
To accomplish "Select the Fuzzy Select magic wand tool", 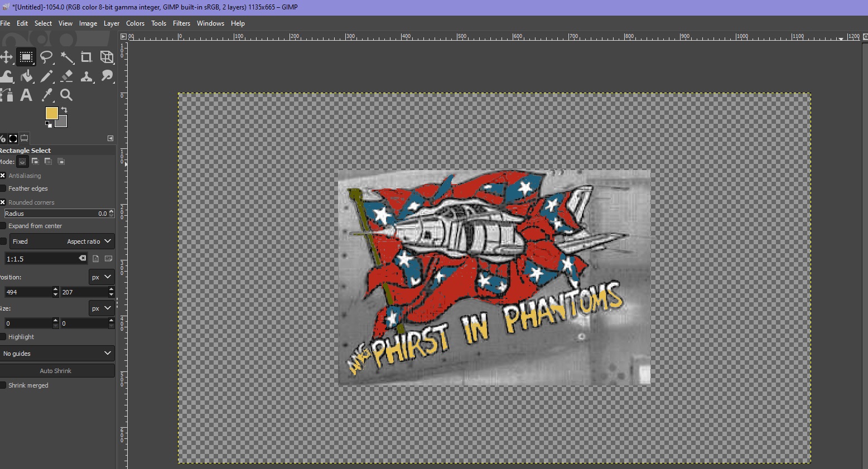I will (67, 57).
